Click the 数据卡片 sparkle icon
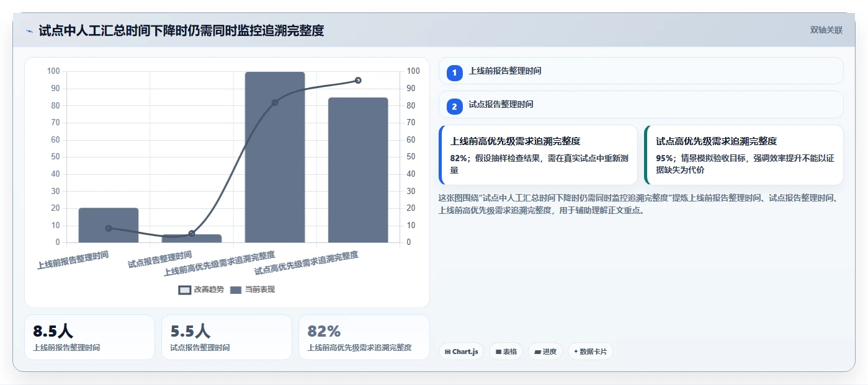 tap(576, 352)
